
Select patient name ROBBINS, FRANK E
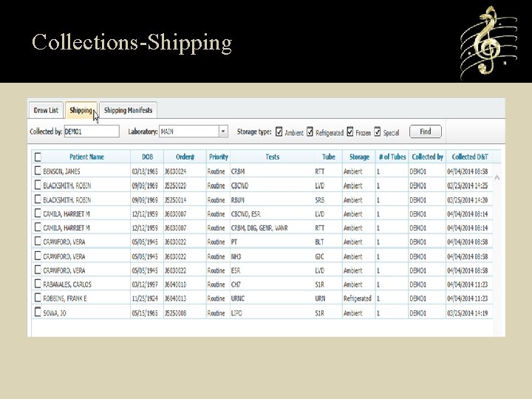point(65,299)
